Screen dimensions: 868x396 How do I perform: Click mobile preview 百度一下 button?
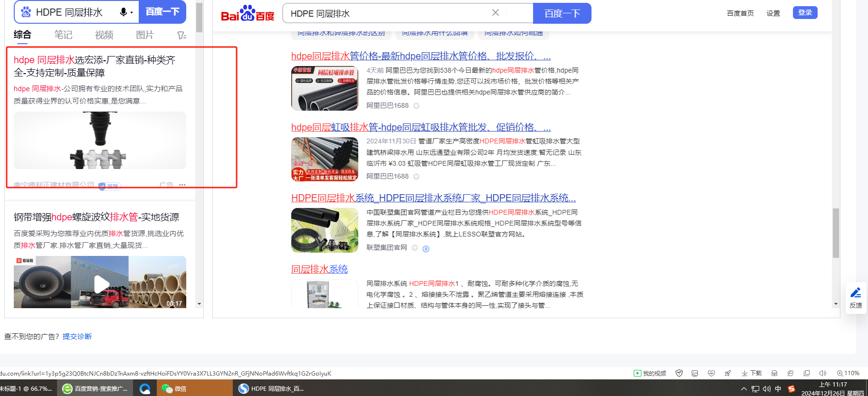click(162, 12)
